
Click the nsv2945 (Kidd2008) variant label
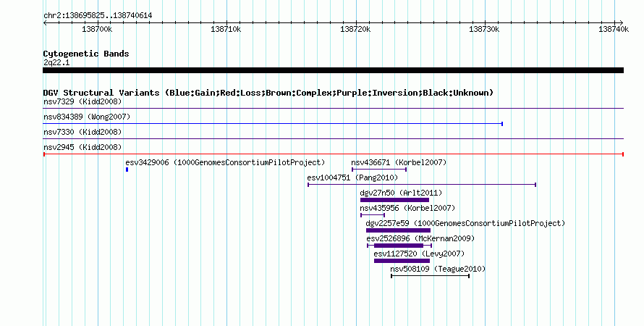tap(82, 147)
